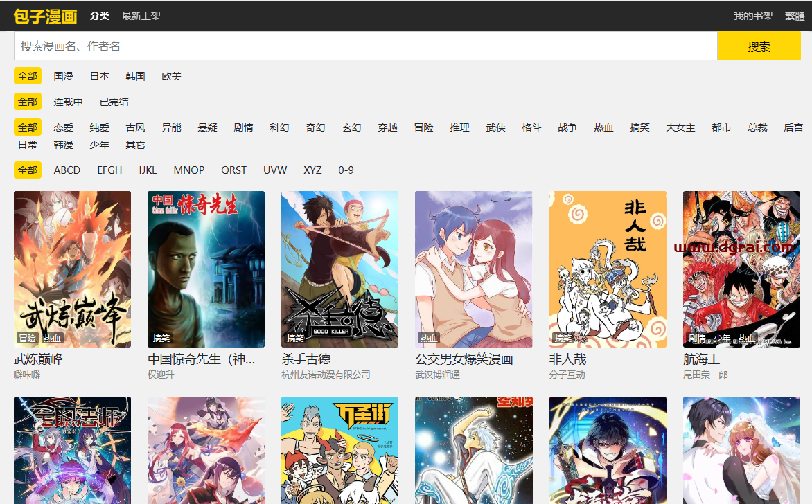
Task: Click the 包子漫画 site logo
Action: [x=46, y=16]
